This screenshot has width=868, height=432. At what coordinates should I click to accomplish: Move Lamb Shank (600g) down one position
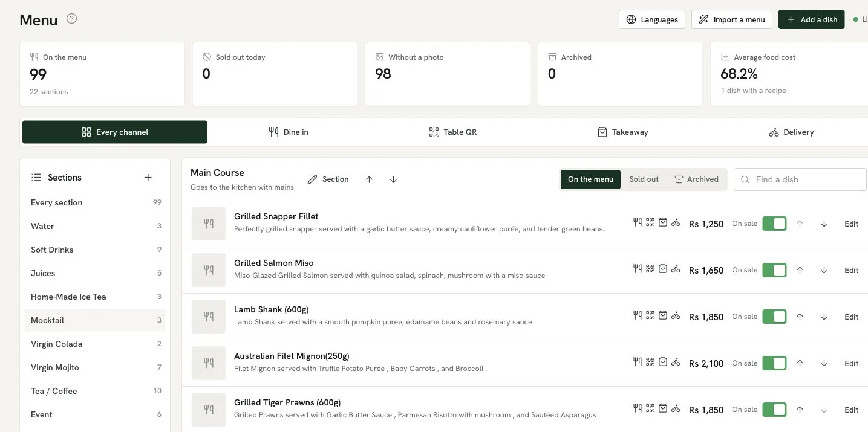coord(824,317)
